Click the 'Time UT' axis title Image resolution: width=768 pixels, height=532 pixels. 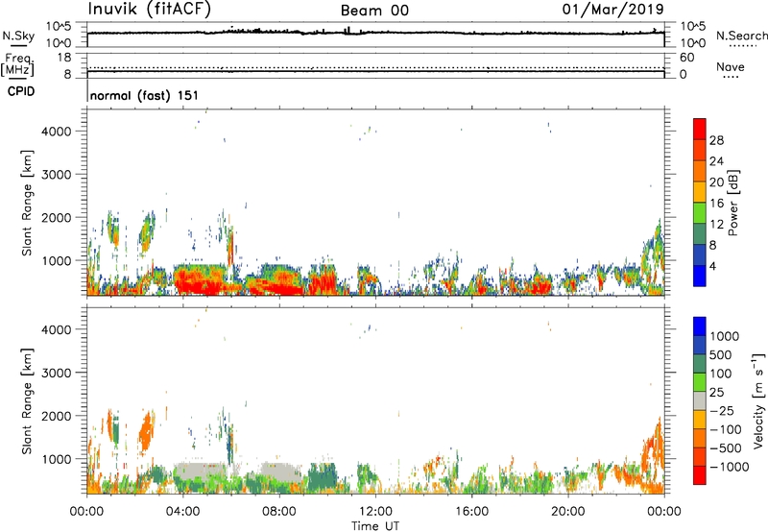click(375, 526)
